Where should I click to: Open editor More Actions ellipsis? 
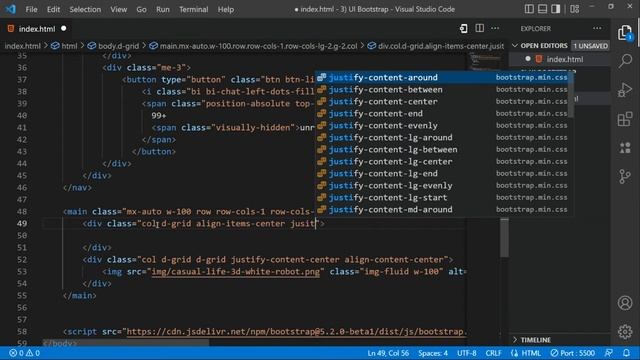[495, 29]
